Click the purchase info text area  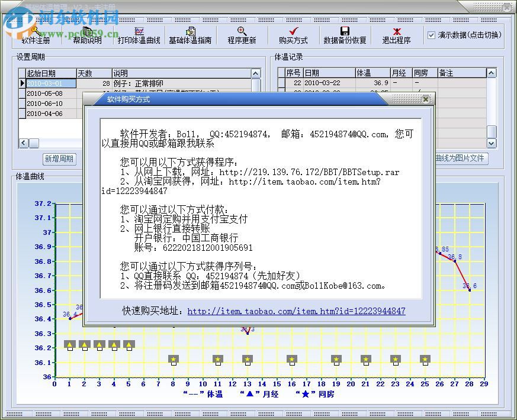point(261,208)
